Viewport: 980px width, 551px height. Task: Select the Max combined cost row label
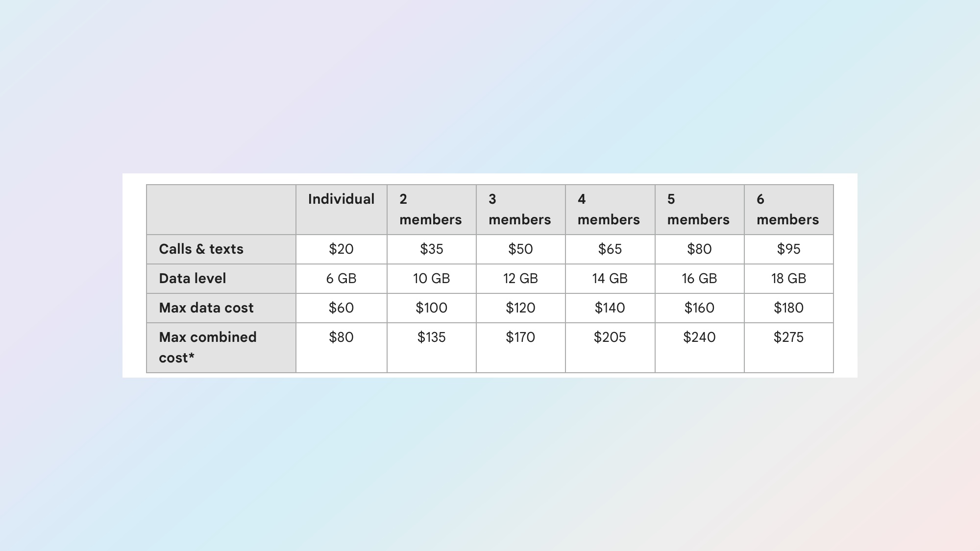pyautogui.click(x=207, y=347)
